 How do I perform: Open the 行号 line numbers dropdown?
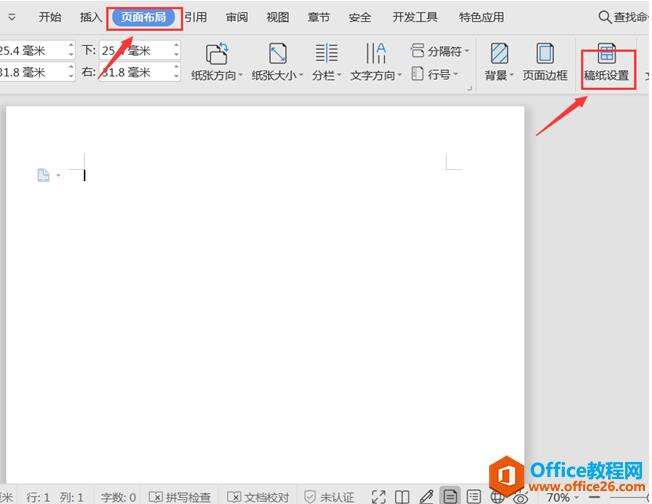point(434,74)
